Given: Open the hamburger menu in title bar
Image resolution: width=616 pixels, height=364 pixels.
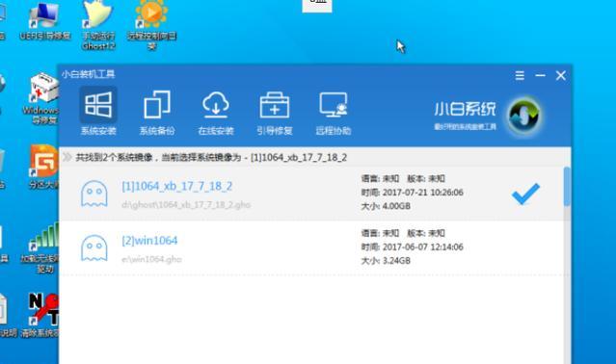Looking at the screenshot, I should coord(520,75).
